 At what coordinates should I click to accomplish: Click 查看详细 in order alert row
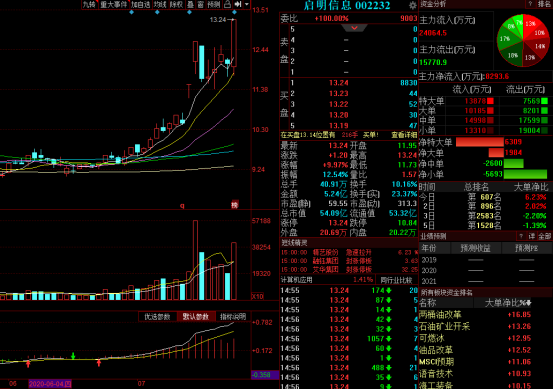(404, 135)
